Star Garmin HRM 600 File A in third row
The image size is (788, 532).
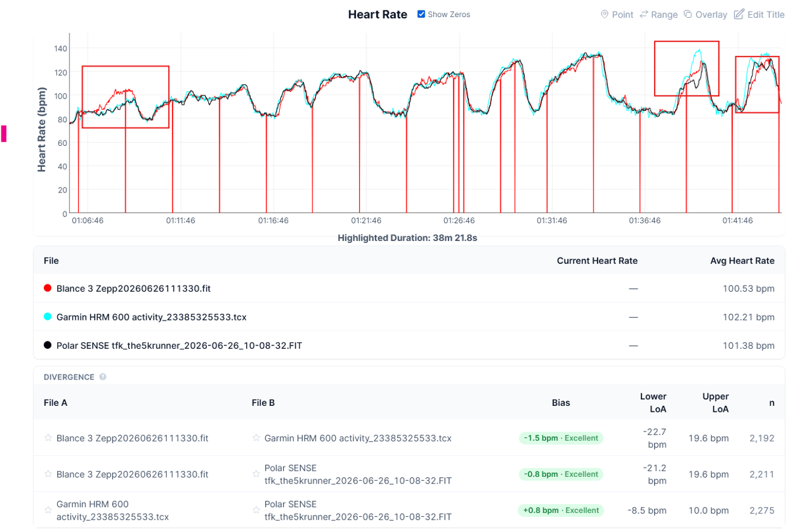[x=48, y=510]
